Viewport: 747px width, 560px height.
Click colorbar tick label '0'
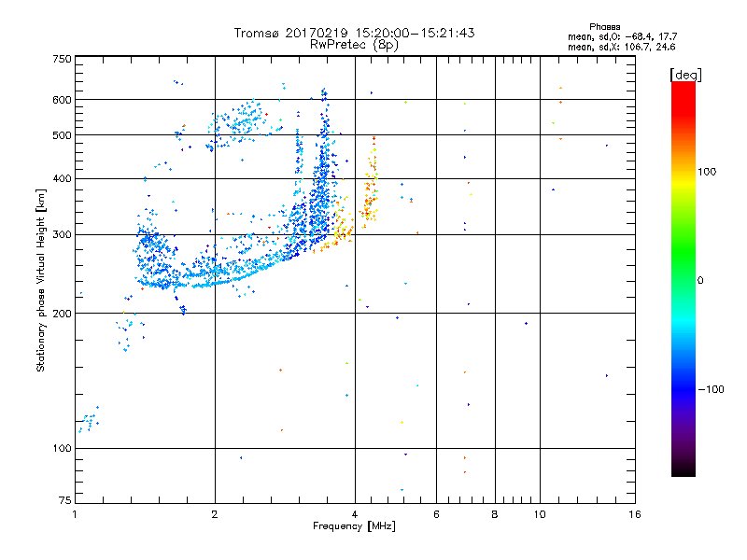pos(700,281)
